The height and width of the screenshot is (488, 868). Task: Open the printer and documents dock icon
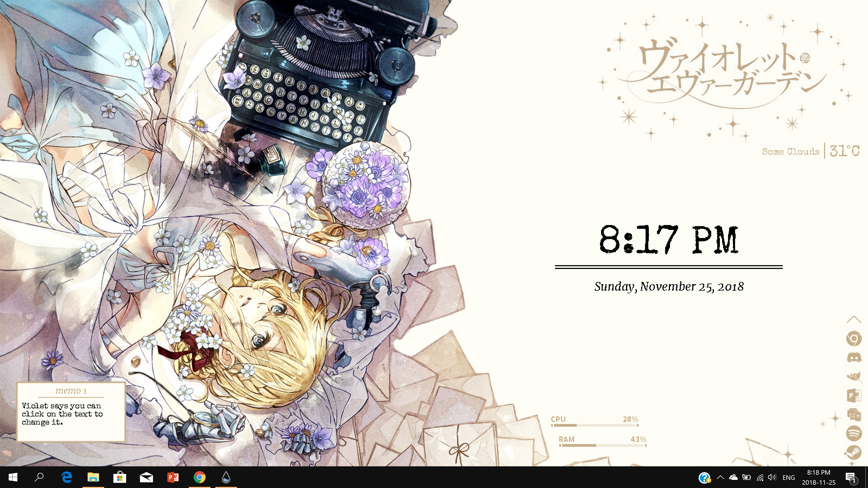(854, 414)
